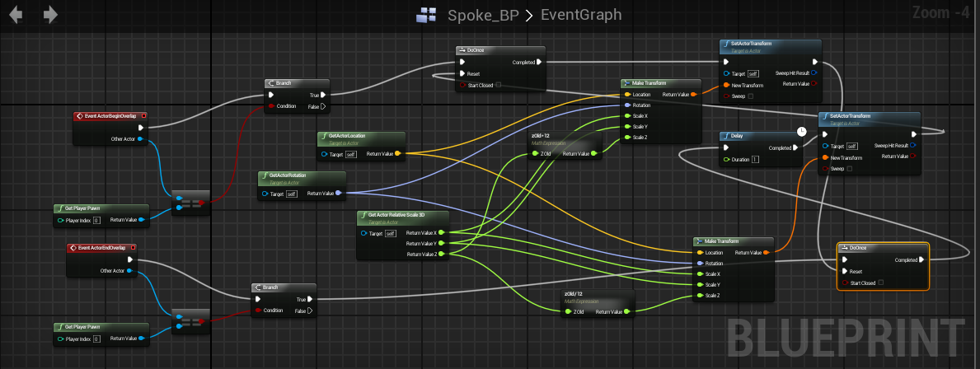Select the zOld/12 math expression node title
This screenshot has height=369, width=980.
pos(573,293)
